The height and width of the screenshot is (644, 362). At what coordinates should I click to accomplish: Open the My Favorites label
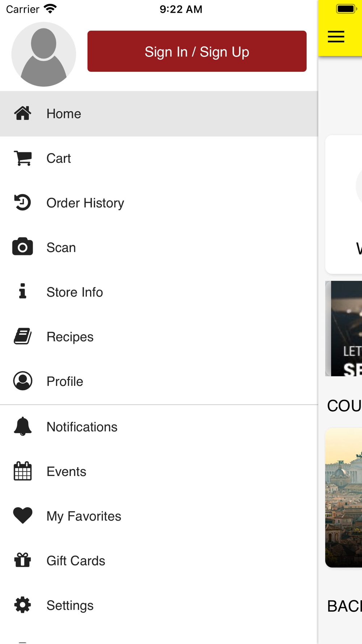(x=84, y=517)
